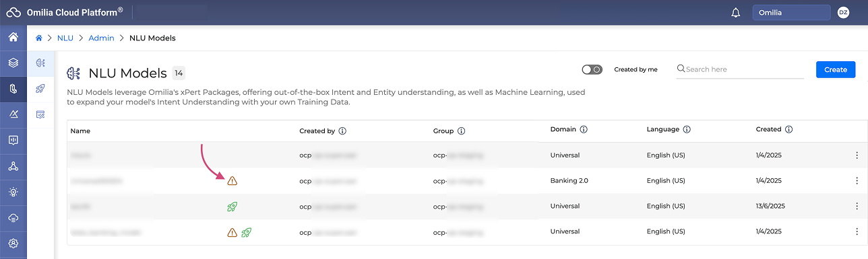Open the rocket deployments icon in sub-sidebar
The height and width of the screenshot is (259, 868).
coord(40,89)
